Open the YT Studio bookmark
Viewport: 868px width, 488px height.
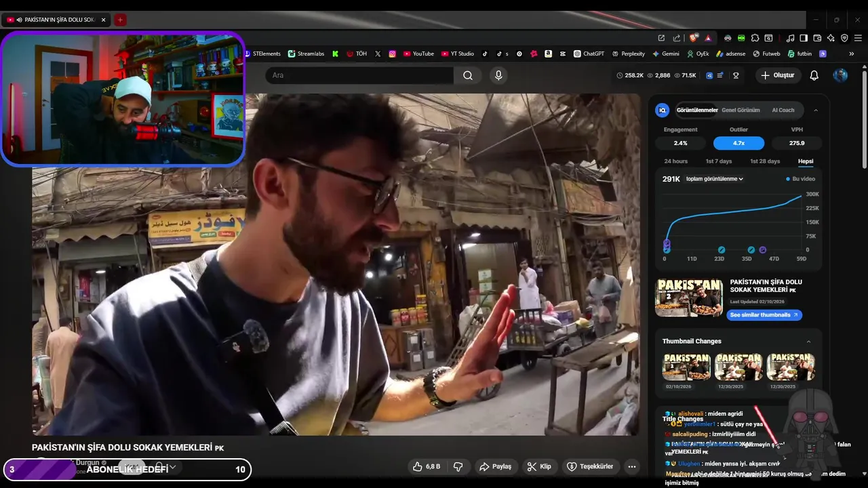point(458,54)
